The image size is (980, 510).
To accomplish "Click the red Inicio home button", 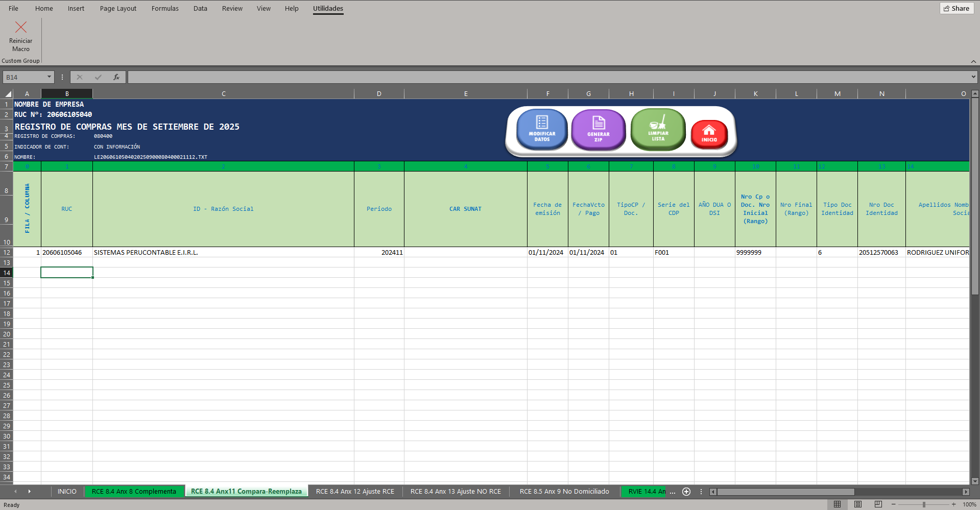I will tap(709, 134).
